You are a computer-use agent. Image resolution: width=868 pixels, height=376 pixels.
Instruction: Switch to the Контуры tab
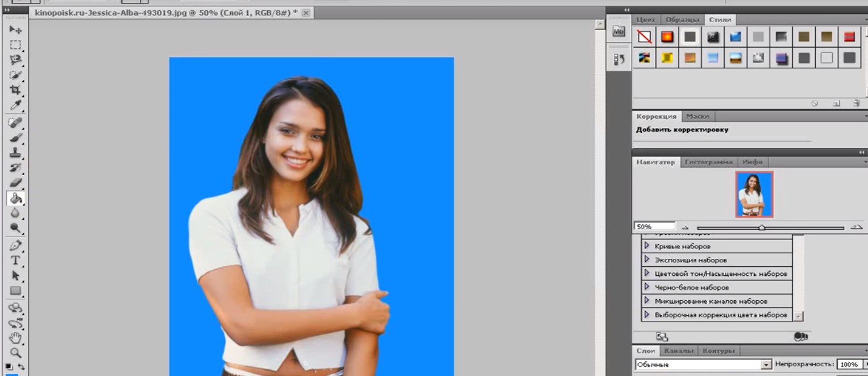tap(719, 350)
